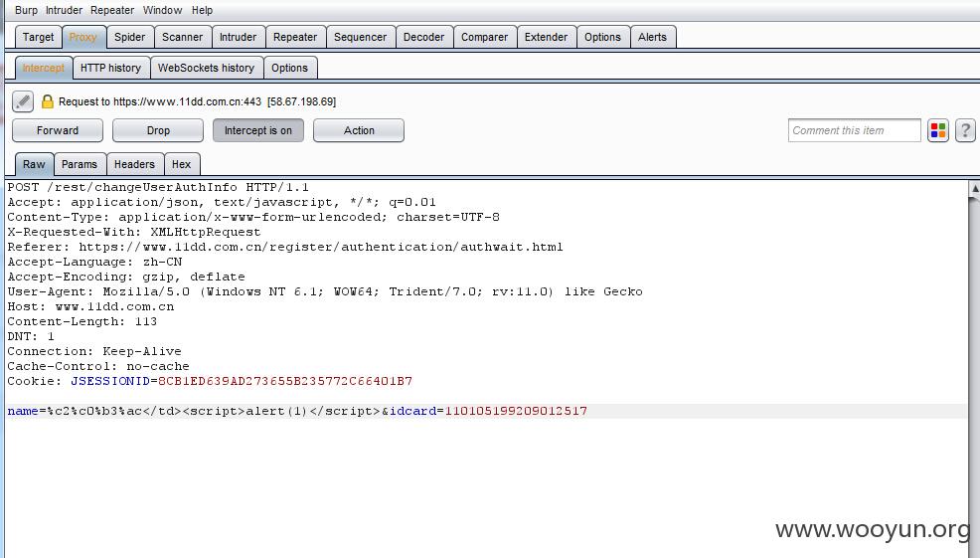The width and height of the screenshot is (980, 558).
Task: Click the Accept-Encoding: gzip, deflate line
Action: click(126, 277)
